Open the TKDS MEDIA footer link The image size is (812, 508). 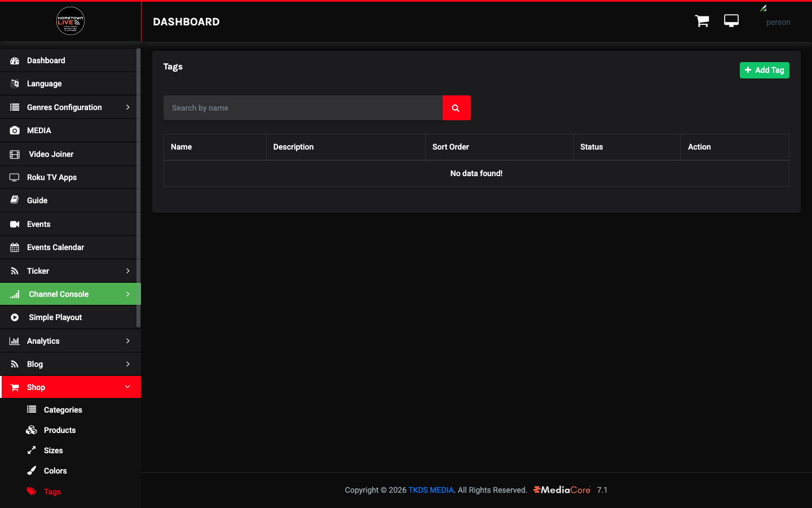[x=431, y=490]
